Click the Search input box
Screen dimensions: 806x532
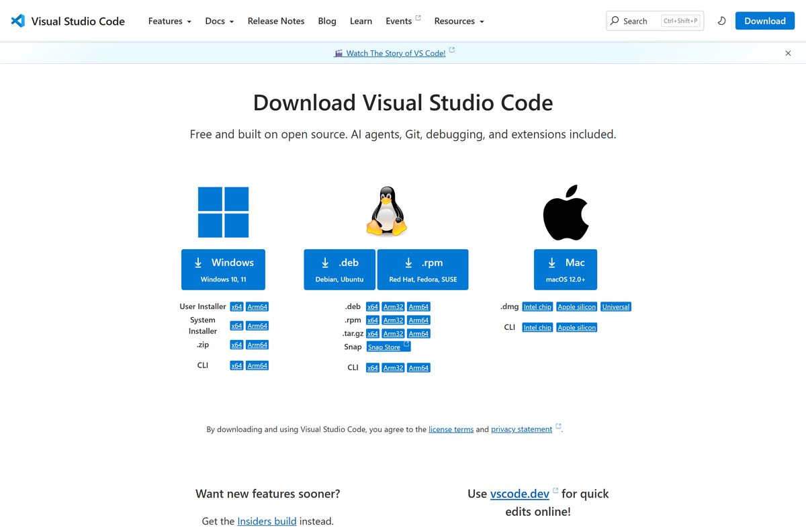pos(655,21)
